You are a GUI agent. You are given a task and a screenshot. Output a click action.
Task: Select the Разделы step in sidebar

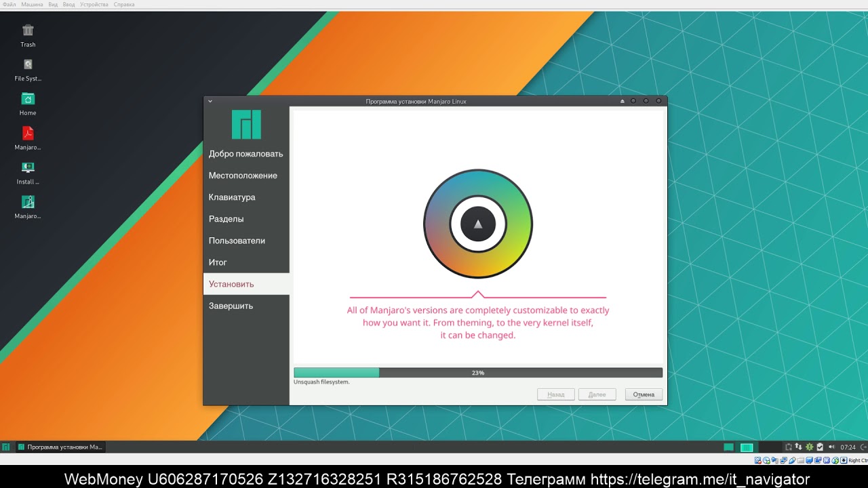point(247,219)
